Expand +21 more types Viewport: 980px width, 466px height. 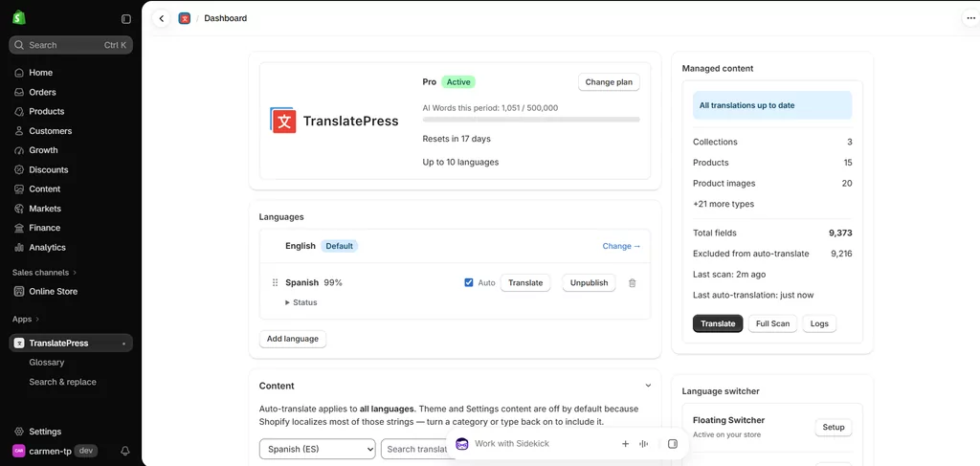(x=724, y=204)
